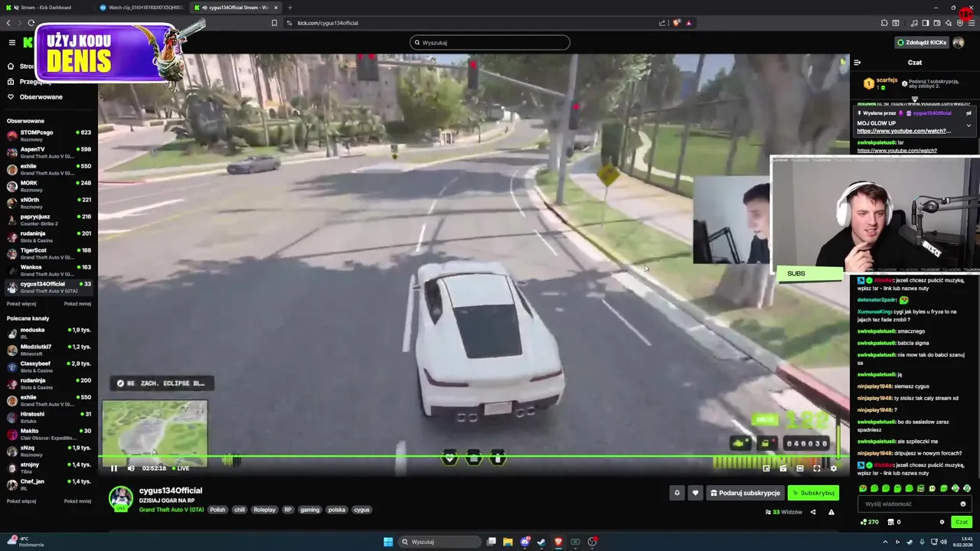Report the stream with warning icon
Image resolution: width=980 pixels, height=551 pixels.
click(x=831, y=512)
